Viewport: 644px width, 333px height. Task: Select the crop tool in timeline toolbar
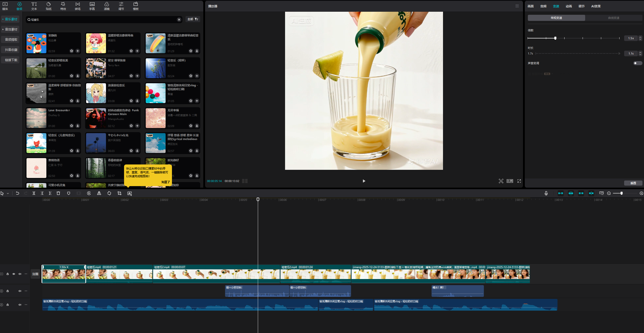click(x=119, y=193)
